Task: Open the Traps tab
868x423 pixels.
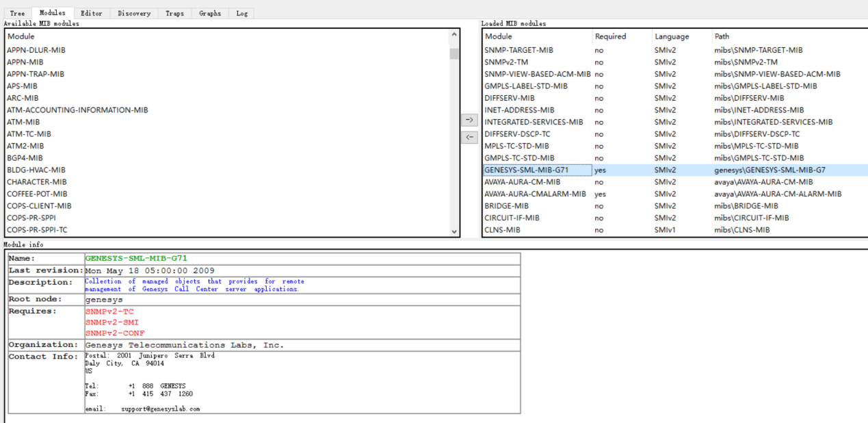Action: pos(175,13)
